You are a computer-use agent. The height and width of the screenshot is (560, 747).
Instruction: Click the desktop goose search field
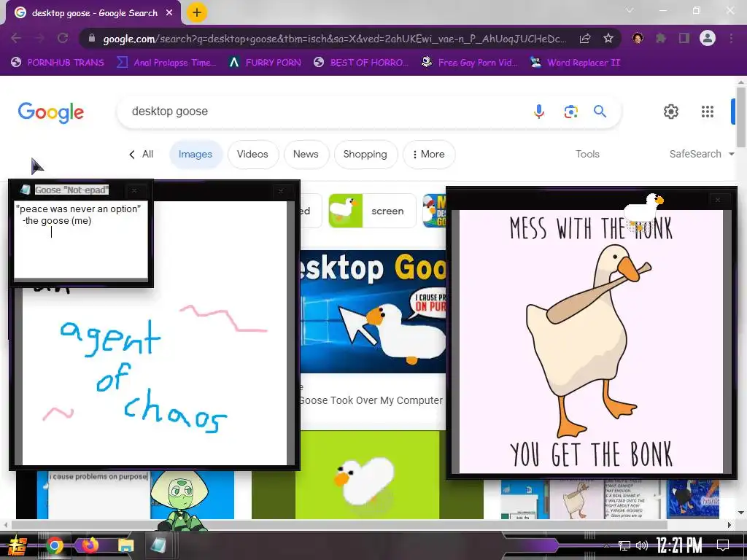pyautogui.click(x=324, y=112)
